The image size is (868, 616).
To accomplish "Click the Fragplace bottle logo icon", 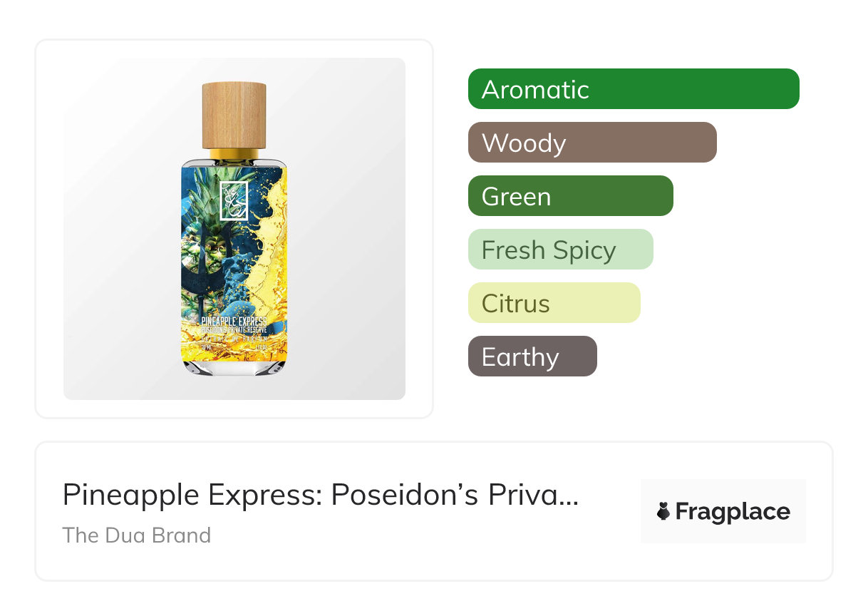I will point(663,511).
